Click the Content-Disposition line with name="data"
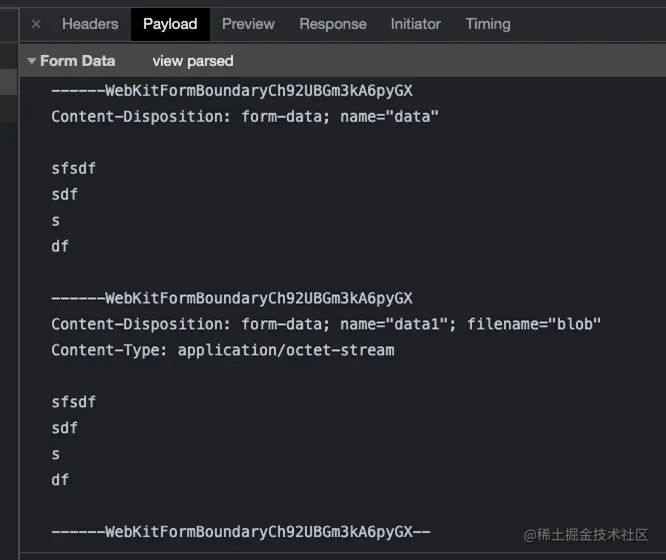 click(245, 116)
